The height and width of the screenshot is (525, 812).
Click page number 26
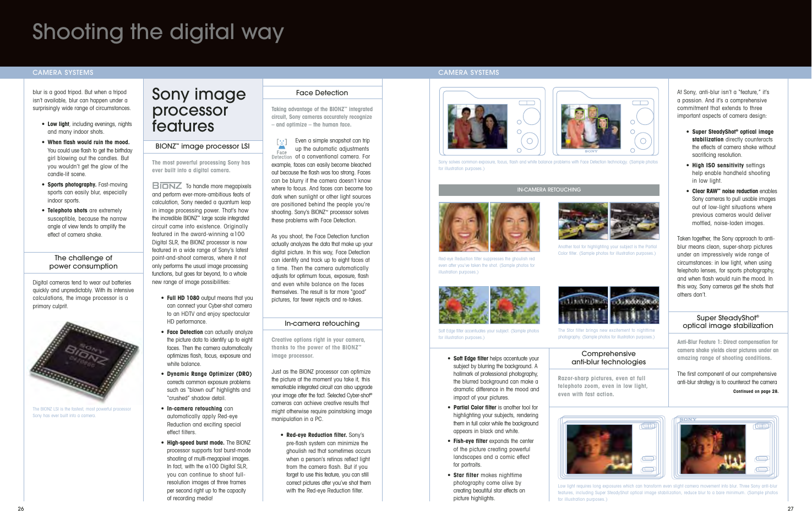pyautogui.click(x=21, y=509)
